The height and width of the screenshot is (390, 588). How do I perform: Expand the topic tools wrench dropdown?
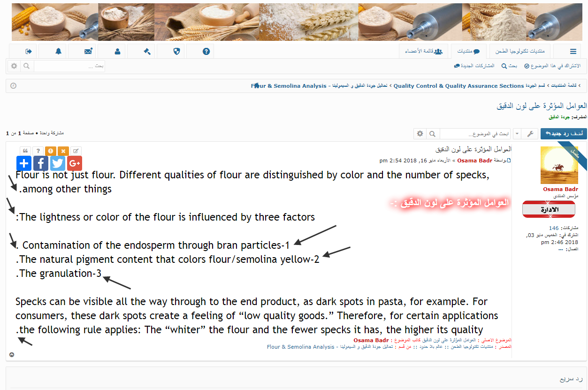[525, 134]
